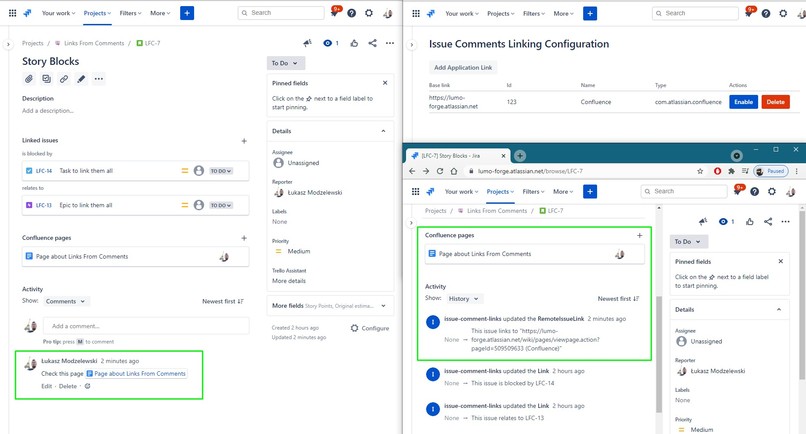Click Chrome address bar URL

tap(530, 171)
